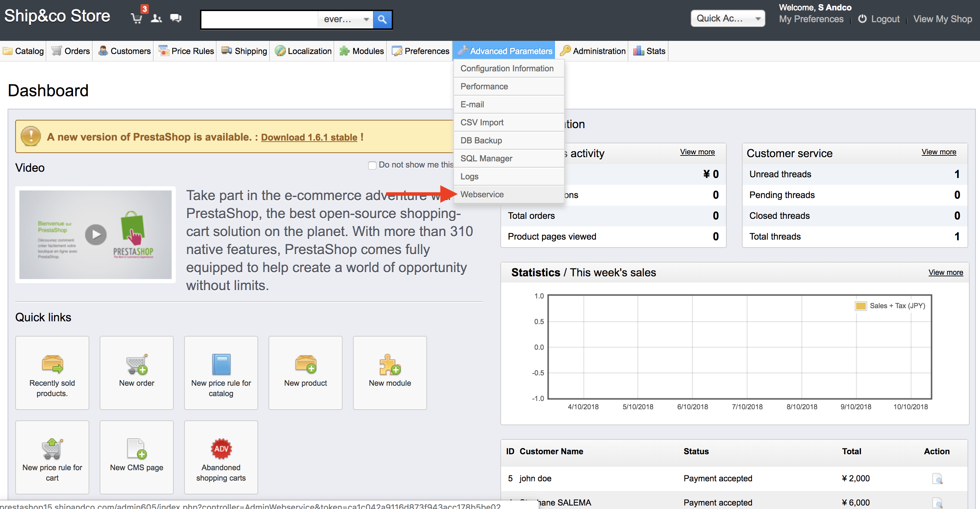
Task: Open the Customers menu tab
Action: pos(124,51)
